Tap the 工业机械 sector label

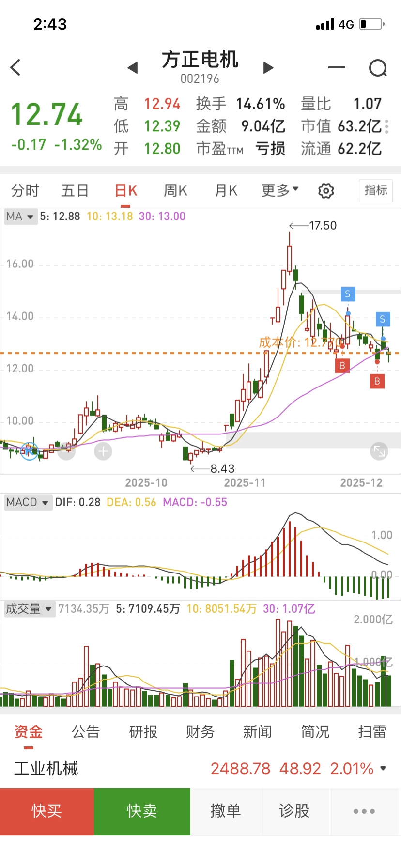46,768
